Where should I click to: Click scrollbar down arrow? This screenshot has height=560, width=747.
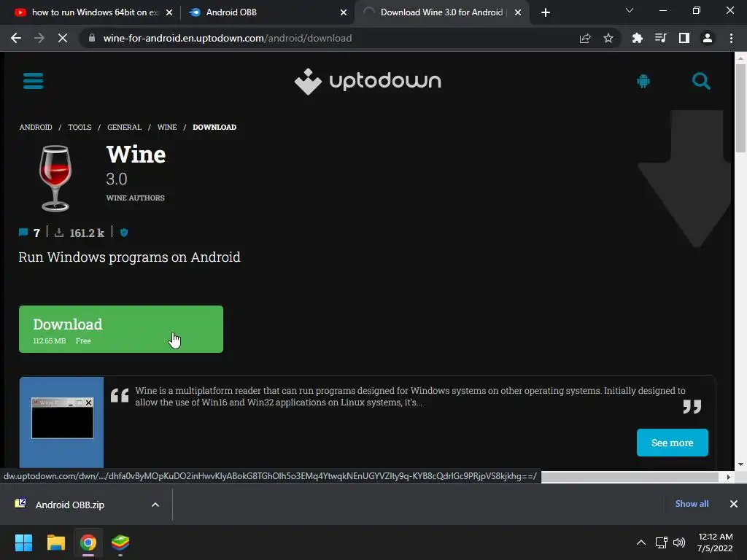(740, 464)
